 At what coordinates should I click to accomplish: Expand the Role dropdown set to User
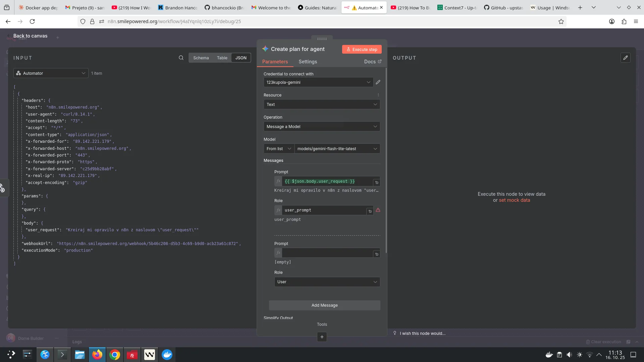click(327, 282)
